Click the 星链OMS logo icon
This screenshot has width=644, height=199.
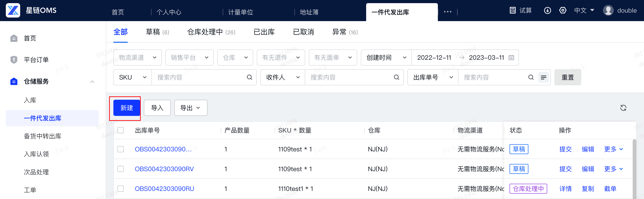point(13,10)
